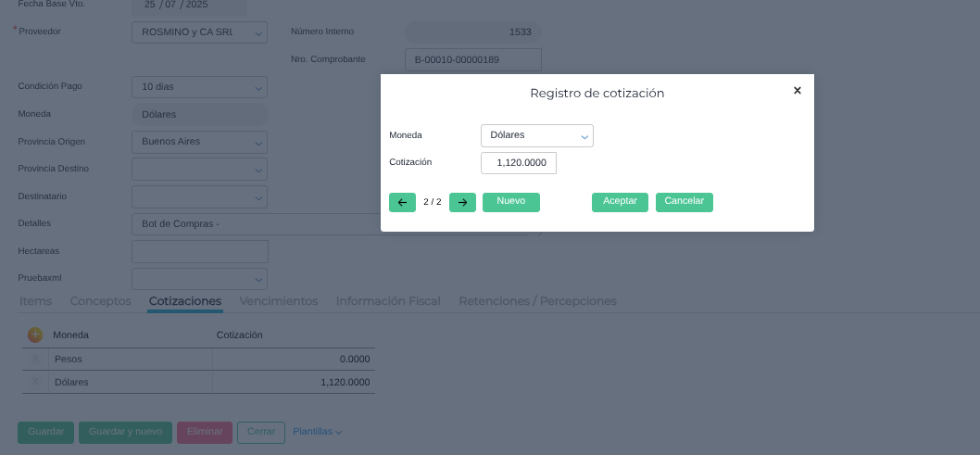Viewport: 980px width, 455px height.
Task: Go to the previous cotización record
Action: tap(402, 202)
